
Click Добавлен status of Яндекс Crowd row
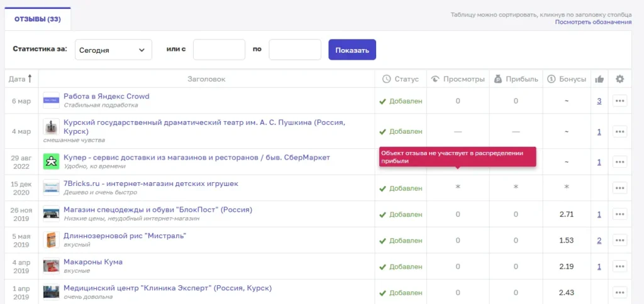(401, 101)
